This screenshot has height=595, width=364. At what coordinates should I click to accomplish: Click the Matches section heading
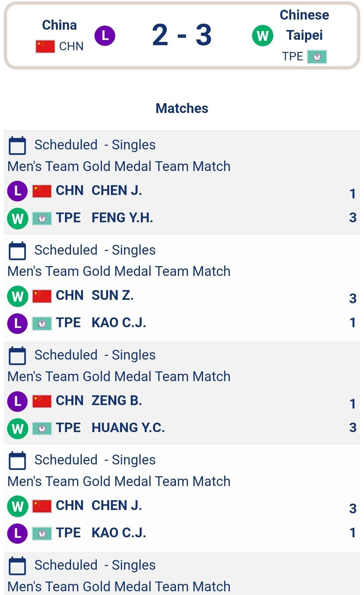tap(182, 108)
